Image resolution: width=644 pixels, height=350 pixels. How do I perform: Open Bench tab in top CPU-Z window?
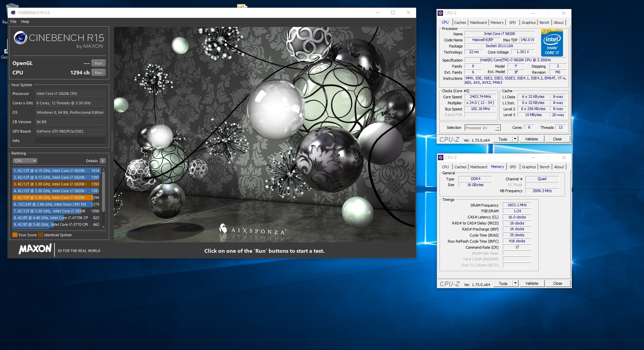pyautogui.click(x=545, y=23)
